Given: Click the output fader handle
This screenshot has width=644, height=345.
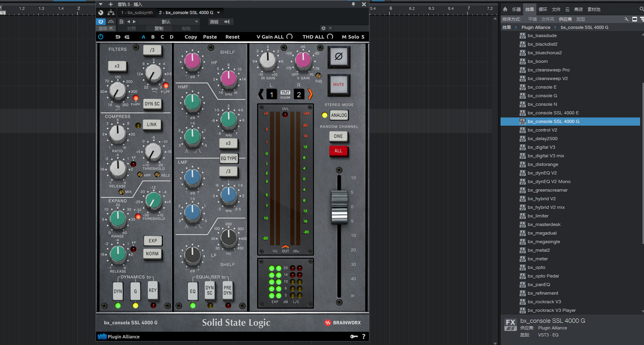Looking at the screenshot, I should [339, 207].
